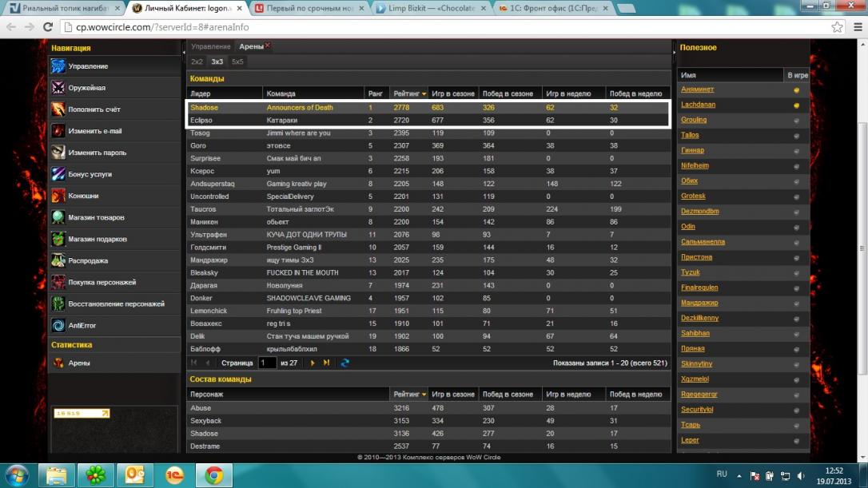
Task: Click the Изменить пароль icon
Action: 58,153
